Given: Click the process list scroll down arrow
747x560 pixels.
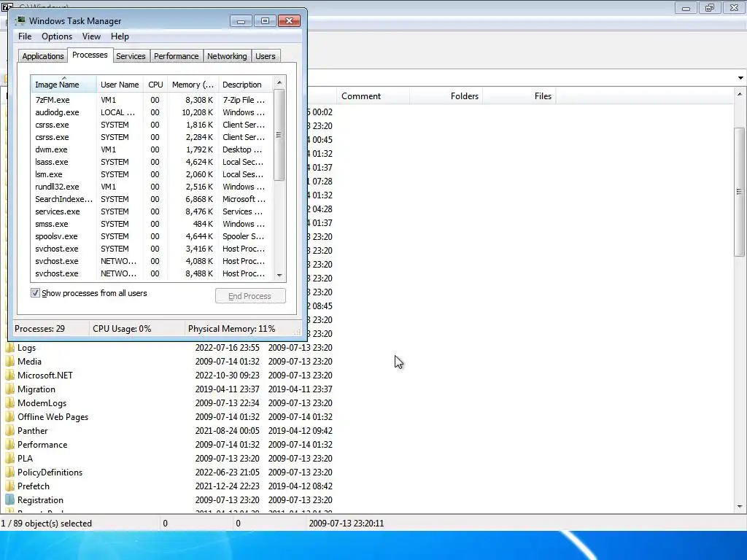Looking at the screenshot, I should 279,275.
